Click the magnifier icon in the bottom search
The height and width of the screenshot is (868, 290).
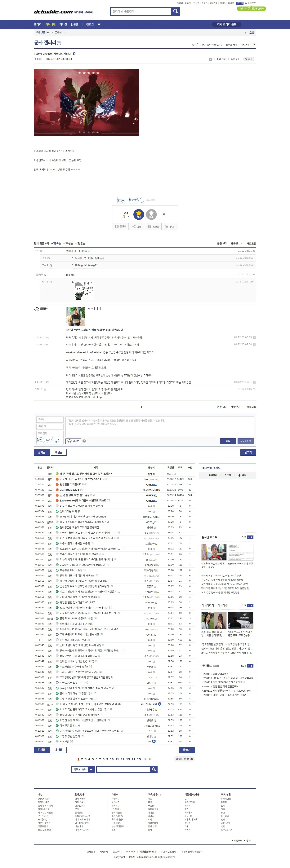click(154, 769)
